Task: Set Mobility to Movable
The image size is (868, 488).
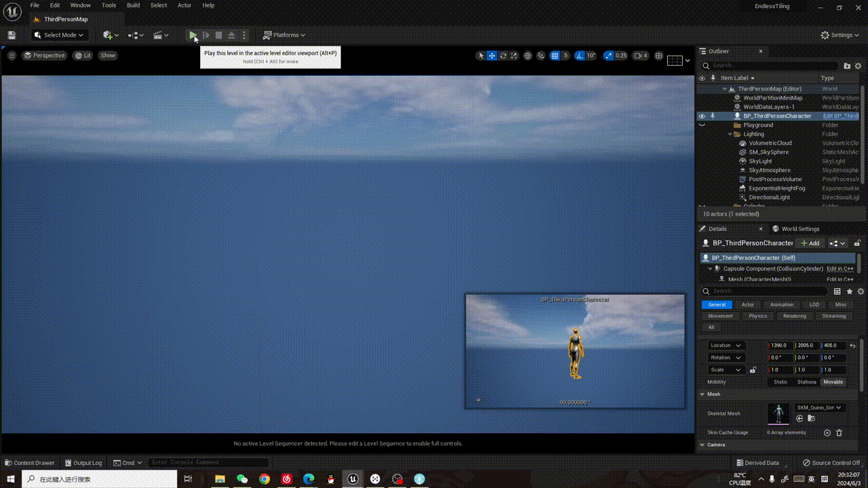Action: [x=833, y=382]
